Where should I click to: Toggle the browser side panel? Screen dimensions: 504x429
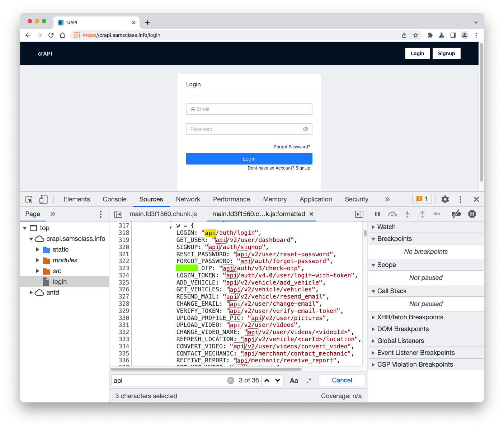click(453, 35)
